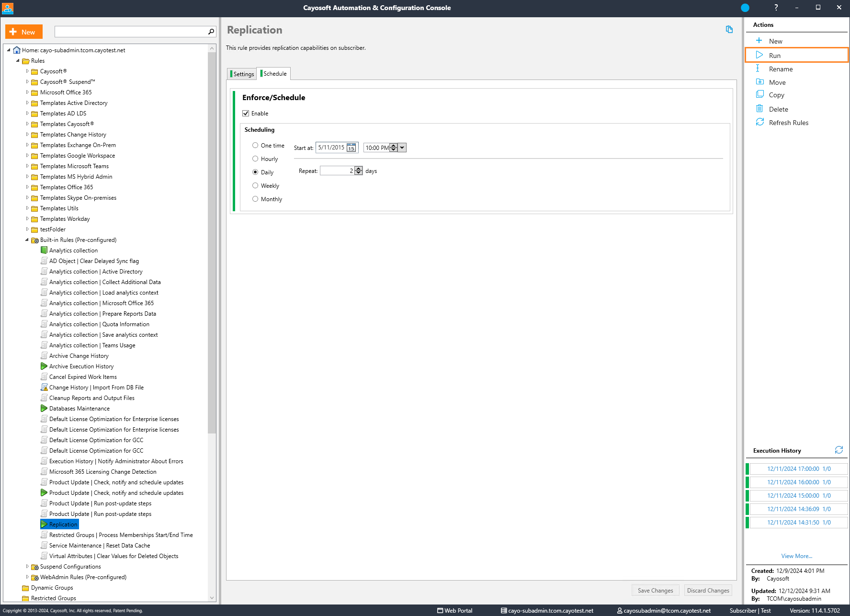The image size is (850, 616).
Task: Click the Discard Changes button
Action: click(708, 590)
